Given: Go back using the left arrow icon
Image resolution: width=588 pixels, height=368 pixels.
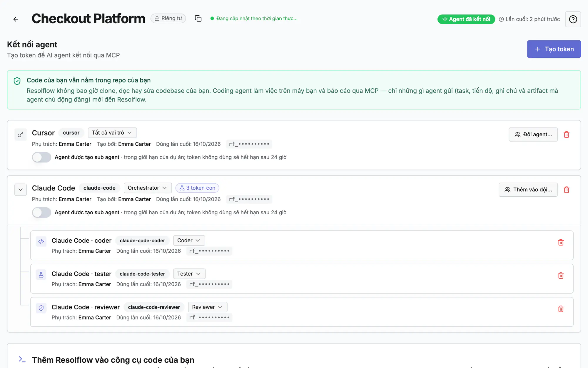Looking at the screenshot, I should [16, 19].
